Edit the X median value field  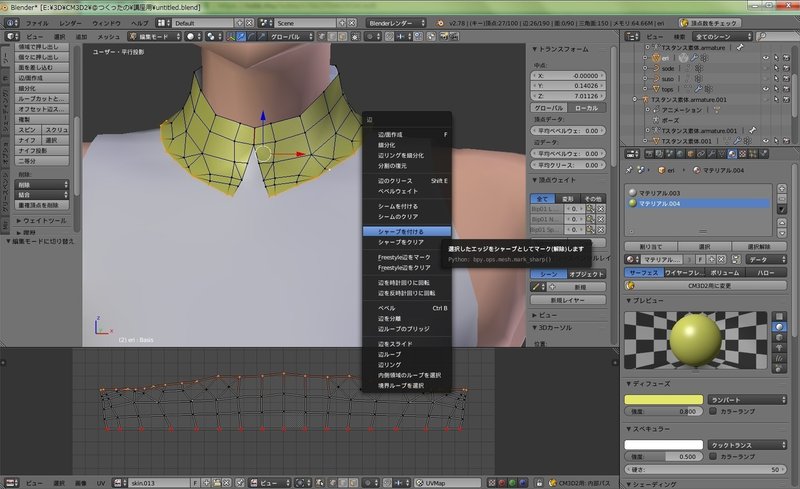click(x=568, y=76)
